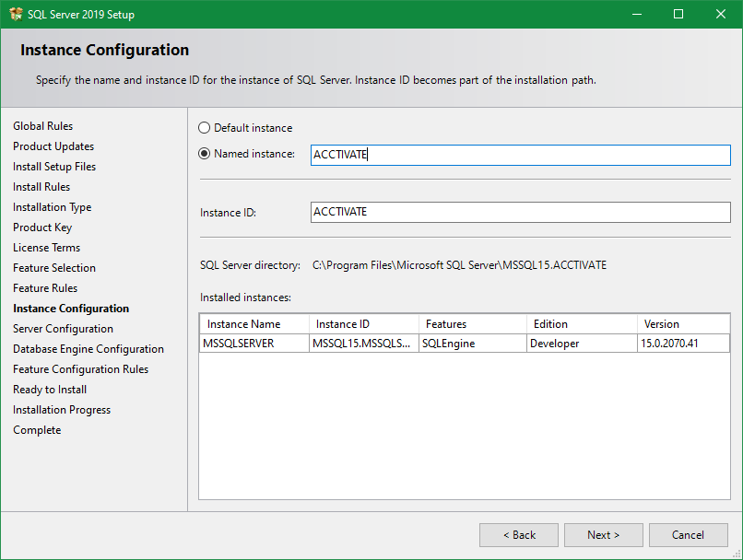Click the bold Instance Configuration step
This screenshot has height=560, width=743.
click(71, 309)
